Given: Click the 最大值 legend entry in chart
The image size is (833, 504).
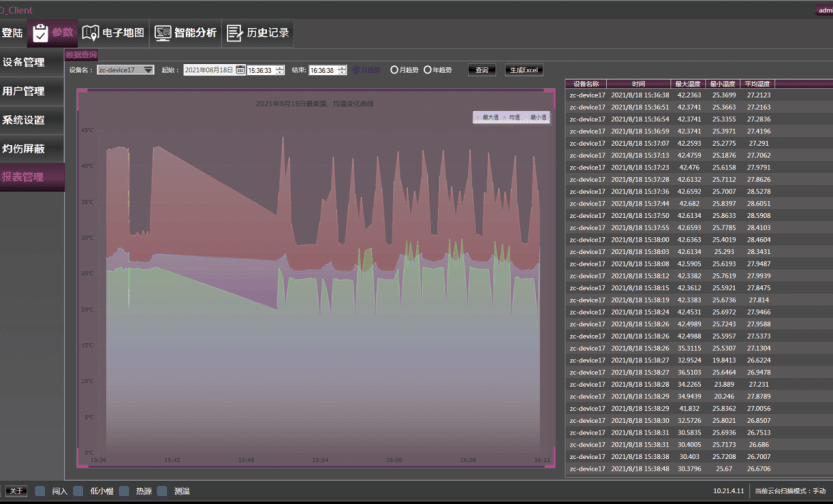Looking at the screenshot, I should tap(488, 117).
